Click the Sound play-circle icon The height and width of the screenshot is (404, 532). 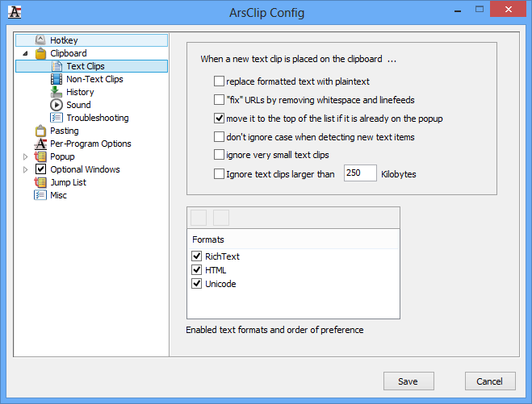(x=57, y=105)
